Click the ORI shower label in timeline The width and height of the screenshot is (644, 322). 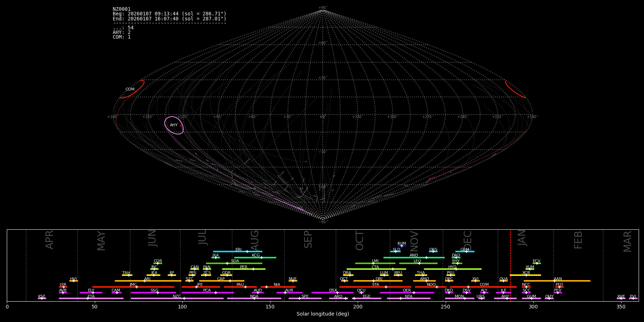click(x=379, y=279)
